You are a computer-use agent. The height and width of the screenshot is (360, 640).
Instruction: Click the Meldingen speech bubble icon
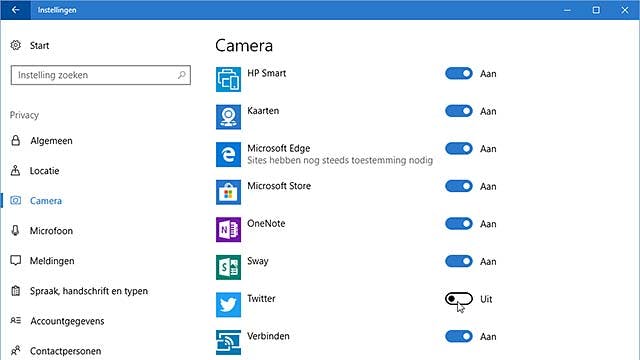tap(16, 261)
